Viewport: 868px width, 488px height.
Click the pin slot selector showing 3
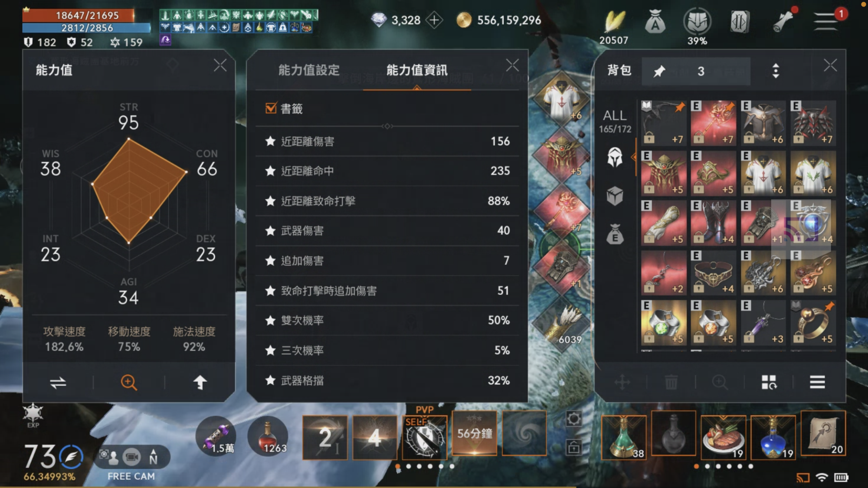[696, 71]
